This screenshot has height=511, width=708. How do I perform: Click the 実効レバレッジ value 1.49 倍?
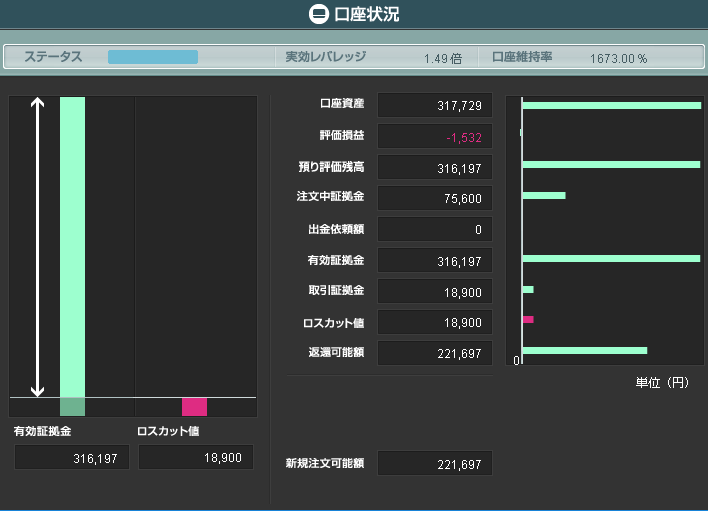[442, 58]
